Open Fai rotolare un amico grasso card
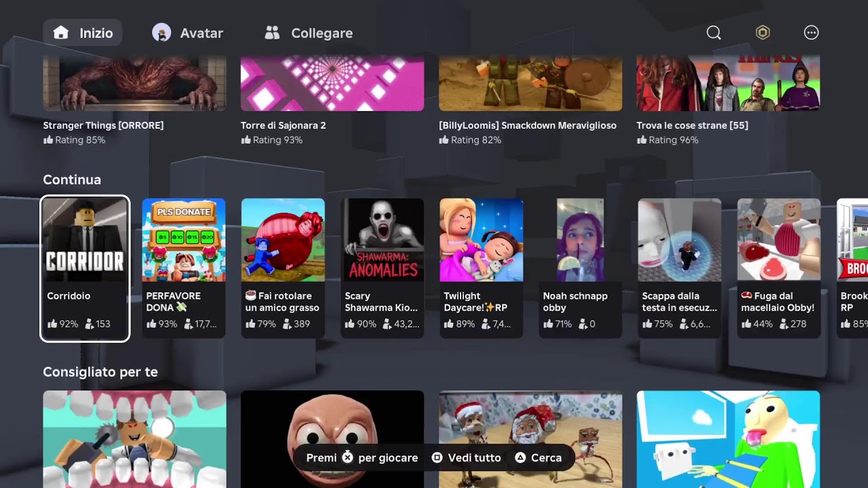 (283, 268)
